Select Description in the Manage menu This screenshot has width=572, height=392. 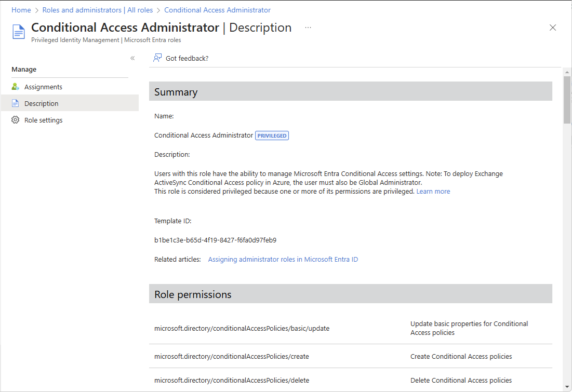click(x=42, y=103)
